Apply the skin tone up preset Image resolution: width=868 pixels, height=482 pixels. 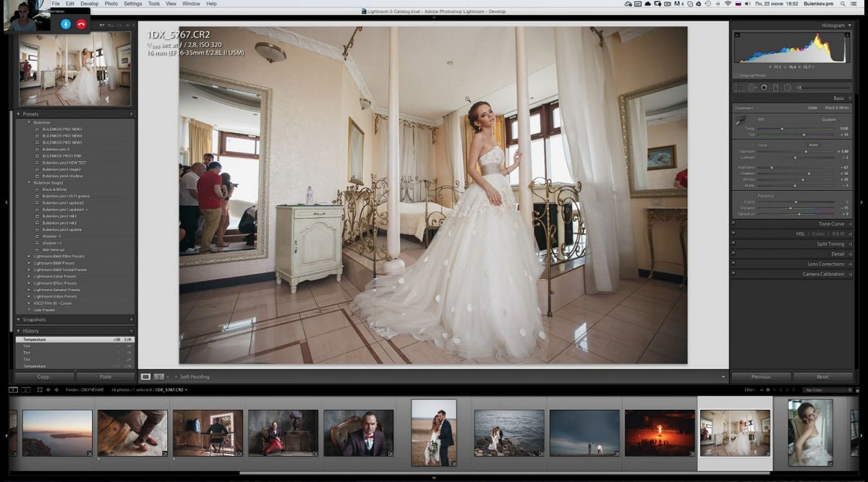pyautogui.click(x=55, y=249)
